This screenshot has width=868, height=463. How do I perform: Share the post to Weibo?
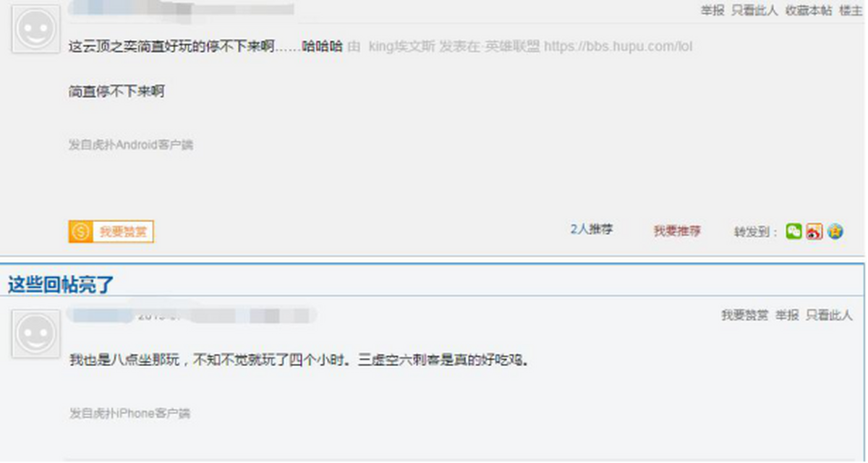pos(814,231)
